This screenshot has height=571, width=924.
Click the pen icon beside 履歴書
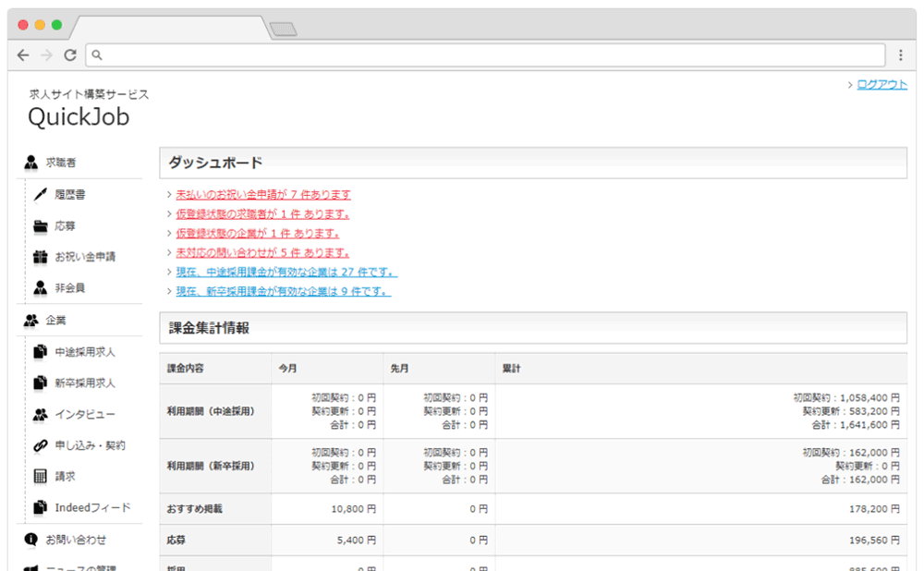point(40,195)
